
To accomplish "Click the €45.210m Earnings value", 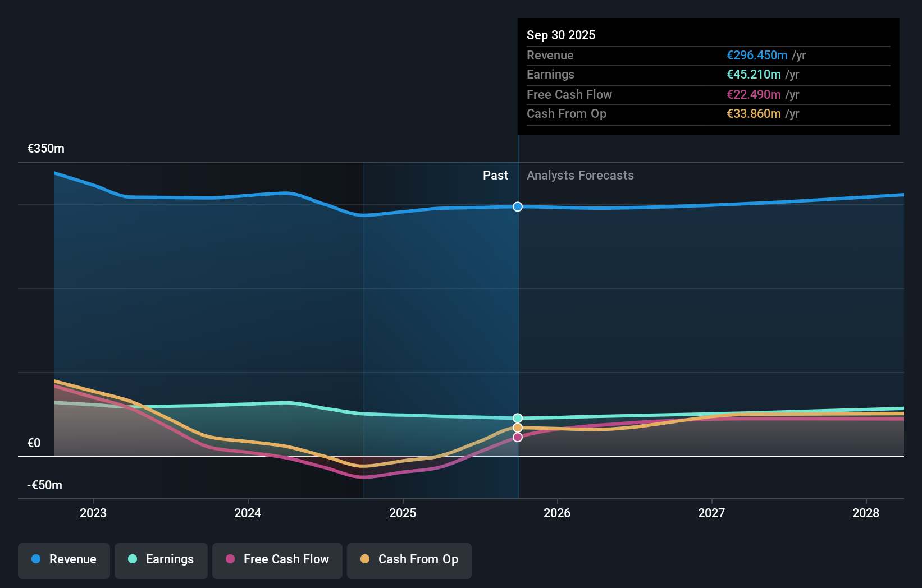I will [753, 74].
